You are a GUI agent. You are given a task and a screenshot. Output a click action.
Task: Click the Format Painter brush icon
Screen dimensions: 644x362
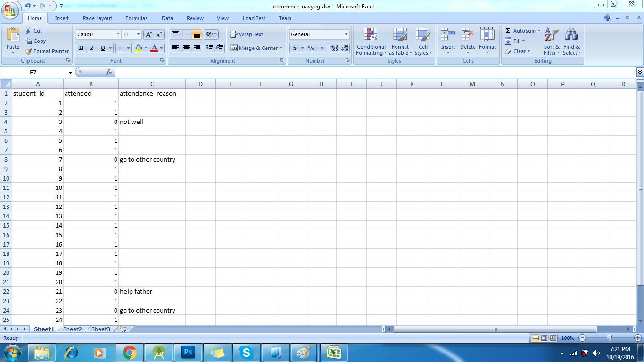tap(29, 51)
